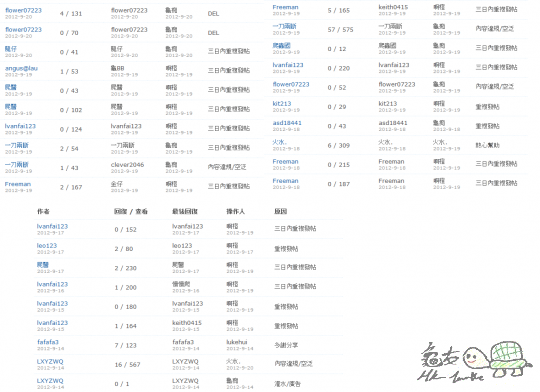This screenshot has width=540, height=392.
Task: Select the 7 / 123 reply count
Action: (126, 345)
